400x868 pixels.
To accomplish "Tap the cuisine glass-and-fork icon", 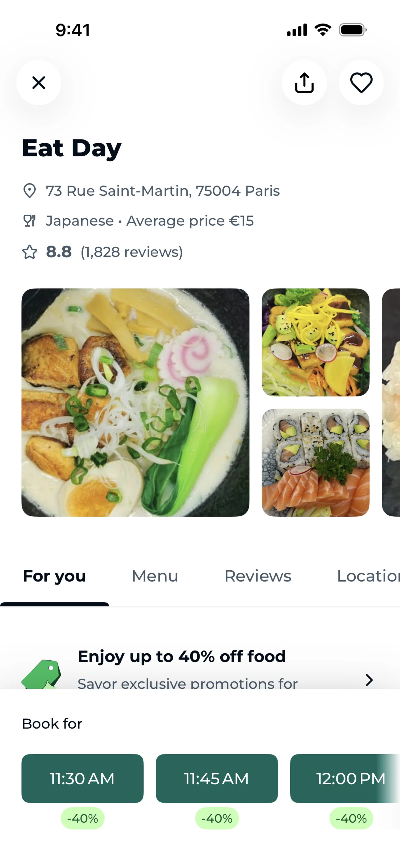I will click(x=30, y=221).
